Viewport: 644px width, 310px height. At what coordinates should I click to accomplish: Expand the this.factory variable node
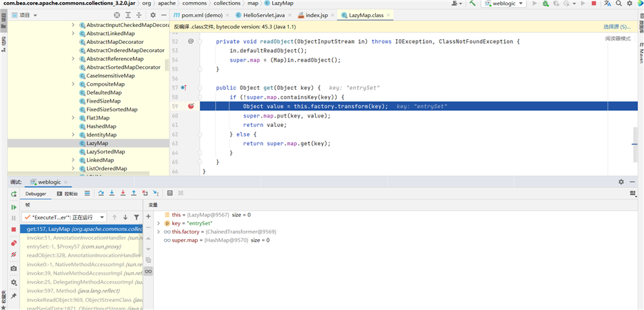click(159, 232)
